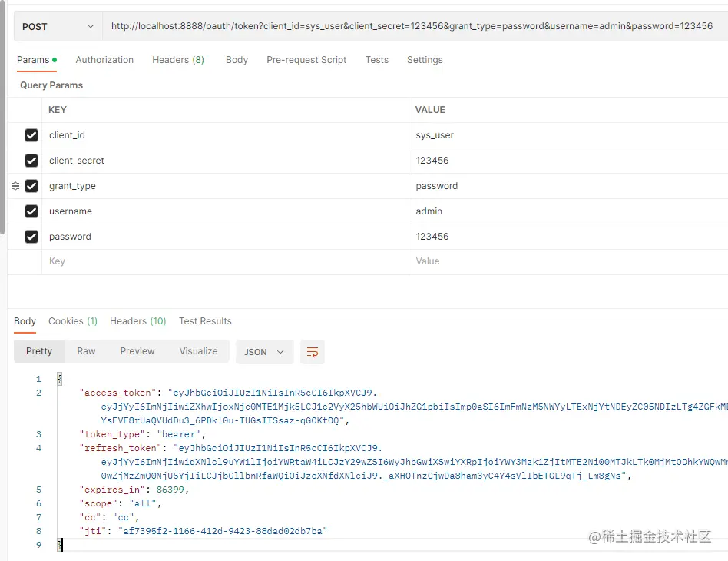This screenshot has height=561, width=728.
Task: Uncheck the client_secret parameter checkbox
Action: click(x=31, y=161)
